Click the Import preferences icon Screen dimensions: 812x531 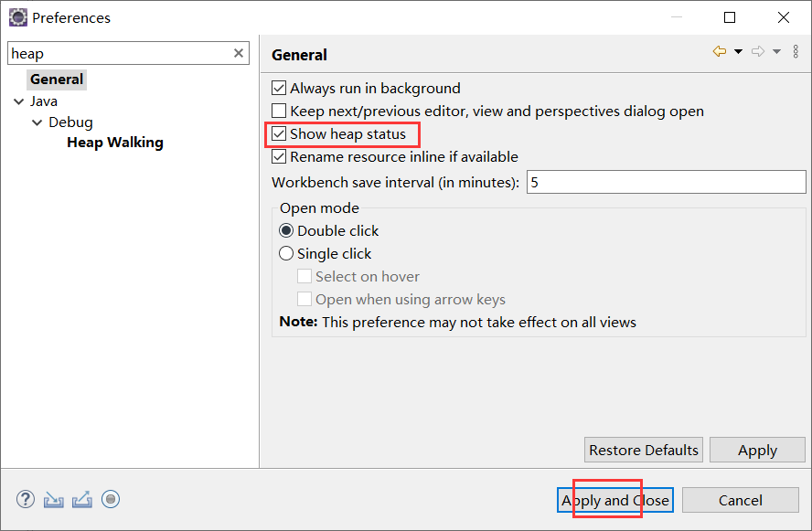54,499
